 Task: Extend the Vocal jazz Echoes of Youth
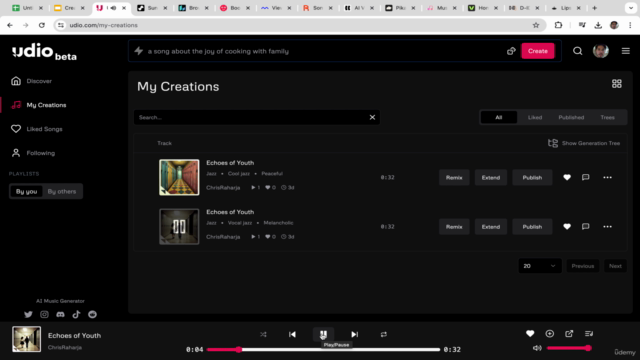pyautogui.click(x=491, y=227)
